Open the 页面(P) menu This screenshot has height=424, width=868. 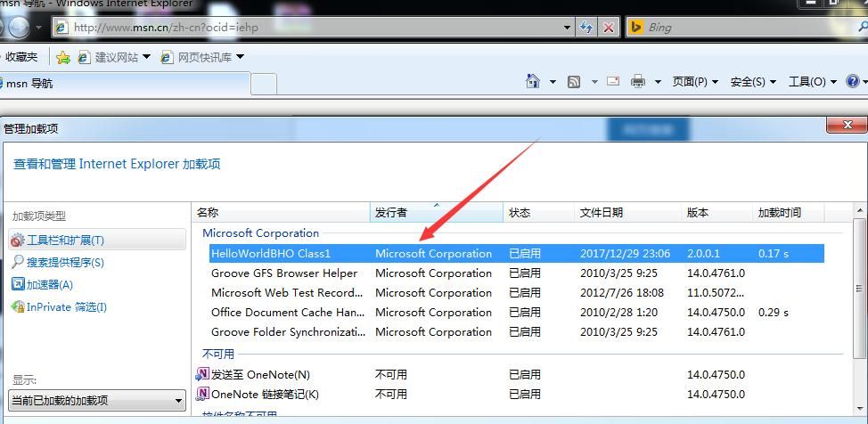click(x=695, y=82)
